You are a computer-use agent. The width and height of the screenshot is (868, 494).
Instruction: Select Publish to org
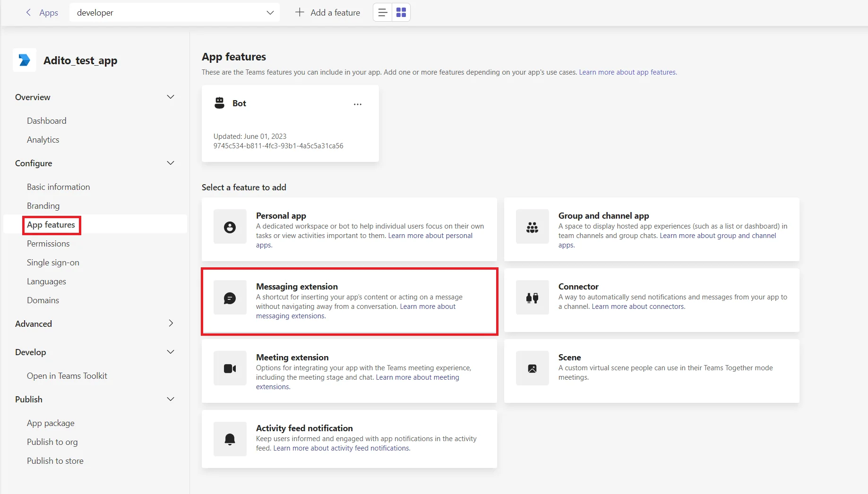tap(52, 442)
